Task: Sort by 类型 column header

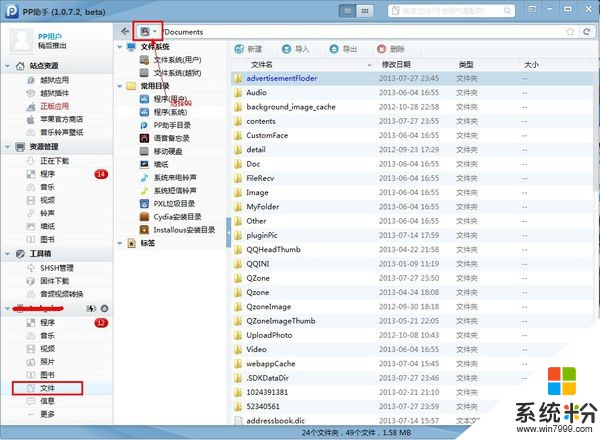Action: (x=466, y=64)
